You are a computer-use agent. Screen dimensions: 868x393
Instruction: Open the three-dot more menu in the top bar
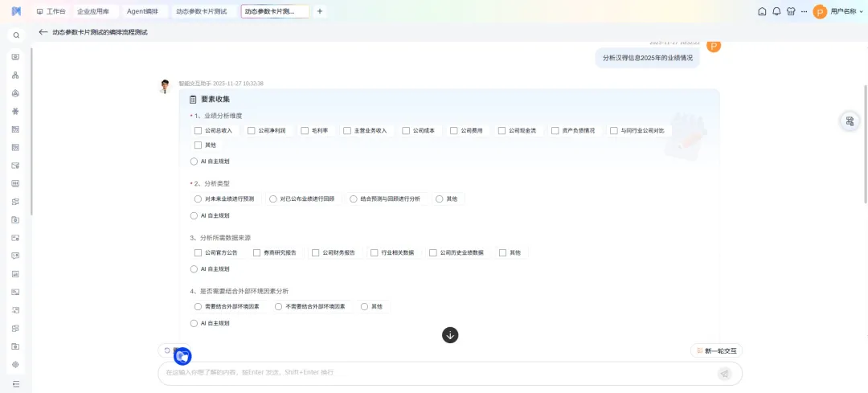click(x=804, y=11)
